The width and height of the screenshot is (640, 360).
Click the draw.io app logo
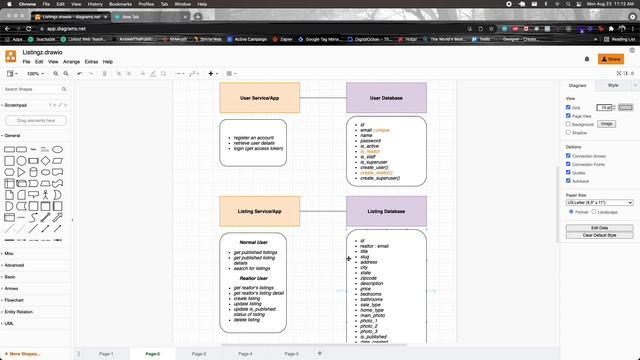(x=11, y=56)
